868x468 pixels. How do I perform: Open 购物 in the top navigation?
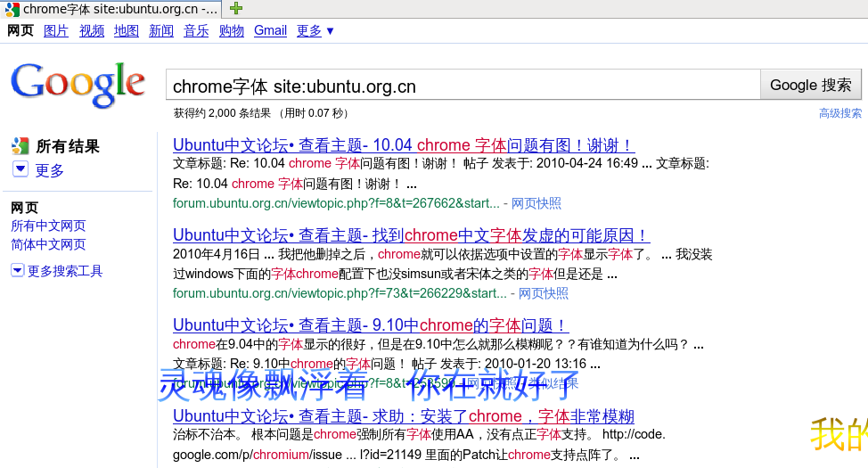tap(232, 31)
